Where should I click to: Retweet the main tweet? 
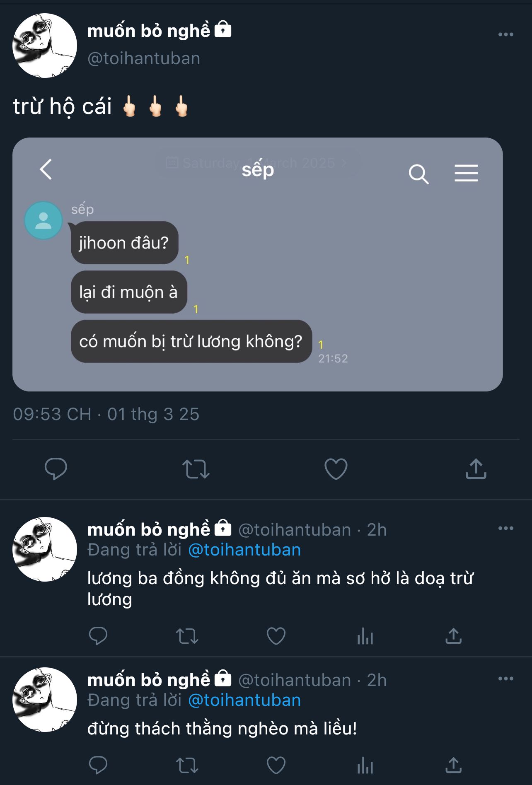196,469
